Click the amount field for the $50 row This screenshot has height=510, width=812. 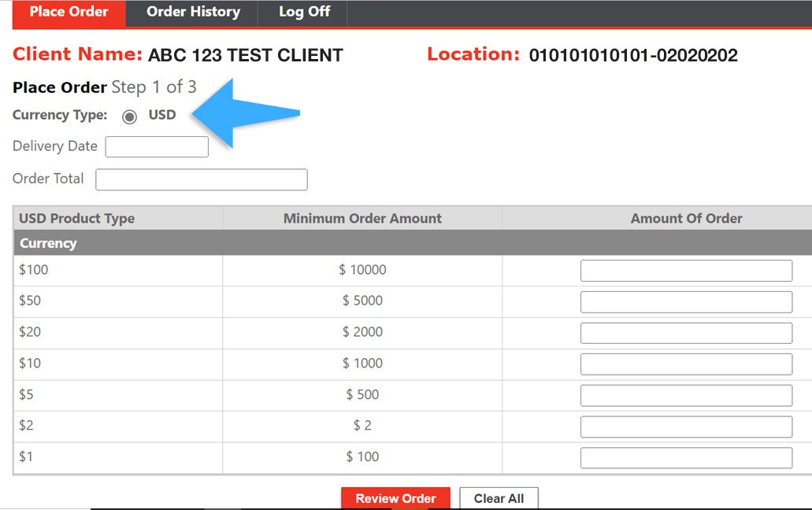pos(685,301)
